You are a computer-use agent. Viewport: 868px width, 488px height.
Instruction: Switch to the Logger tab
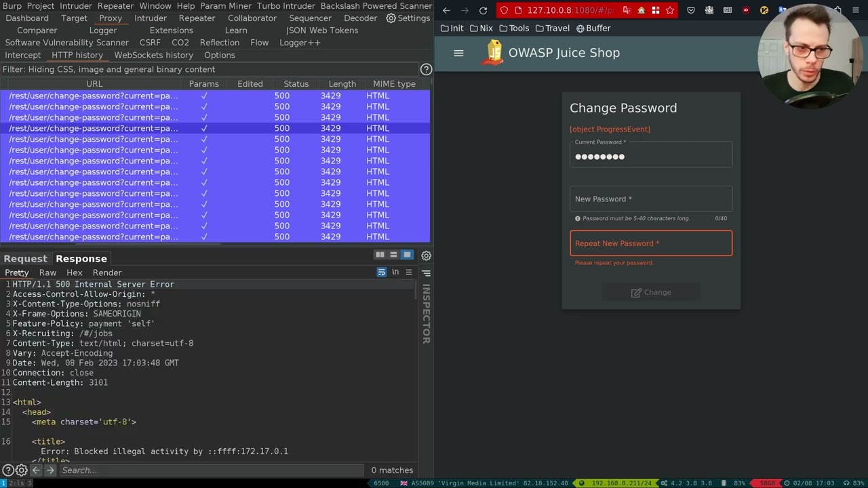click(x=103, y=30)
